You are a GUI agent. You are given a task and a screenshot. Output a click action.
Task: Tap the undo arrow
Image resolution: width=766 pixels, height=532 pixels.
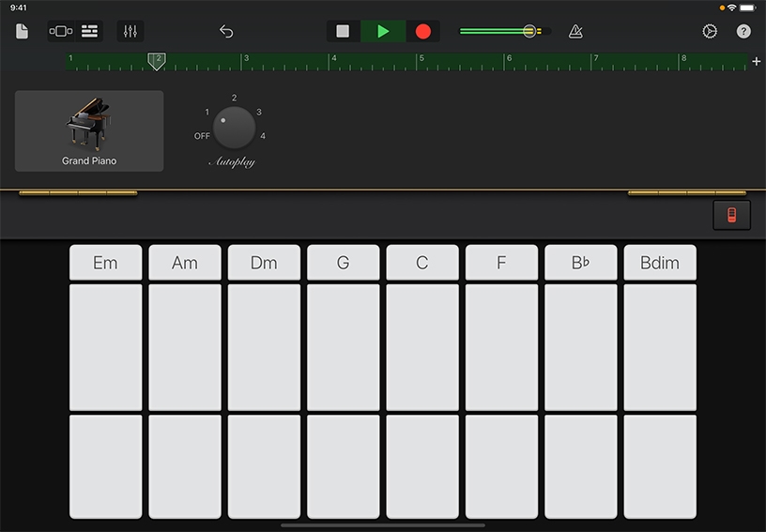click(x=226, y=31)
